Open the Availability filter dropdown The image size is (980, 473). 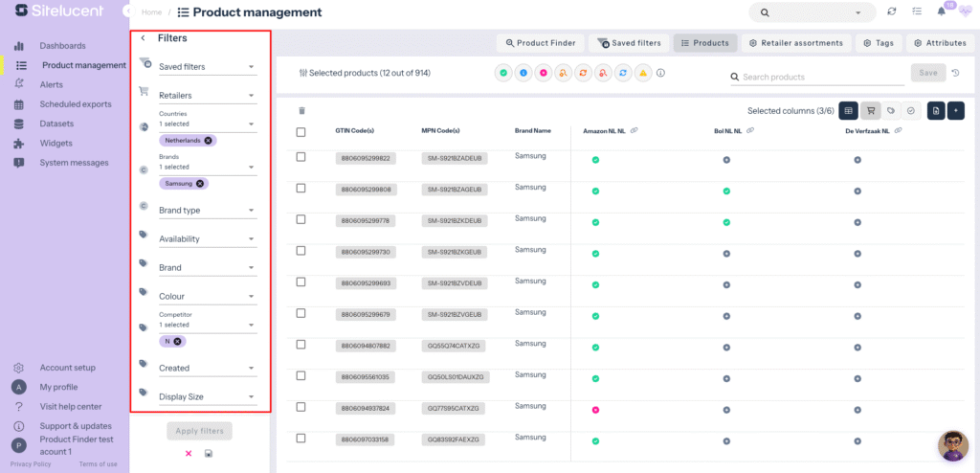[206, 238]
